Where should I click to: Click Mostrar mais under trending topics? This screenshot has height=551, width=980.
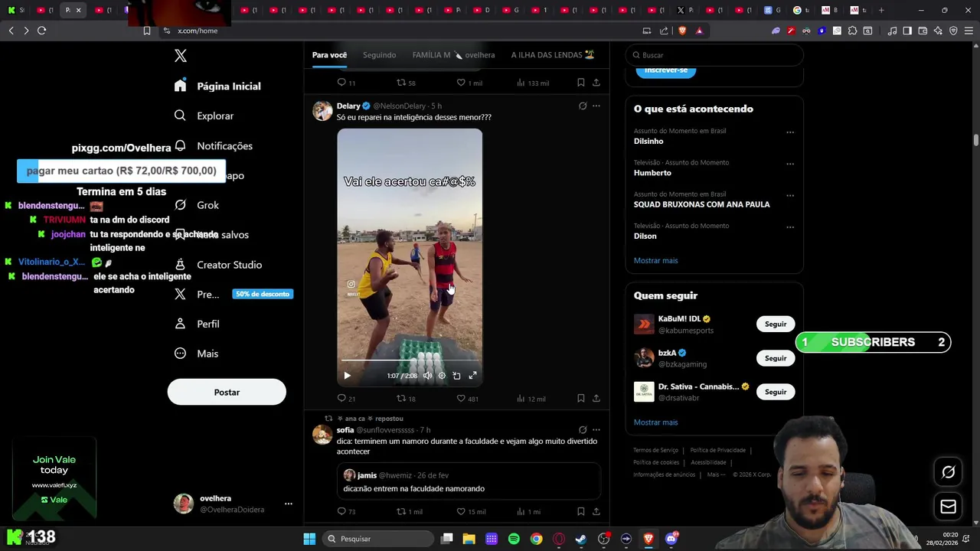[x=655, y=260]
